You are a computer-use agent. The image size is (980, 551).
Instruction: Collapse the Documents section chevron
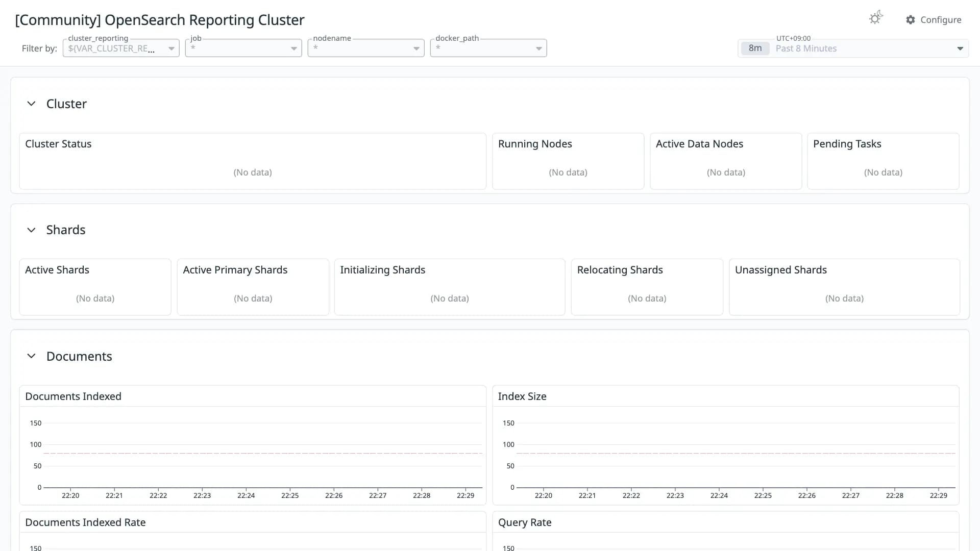[31, 356]
